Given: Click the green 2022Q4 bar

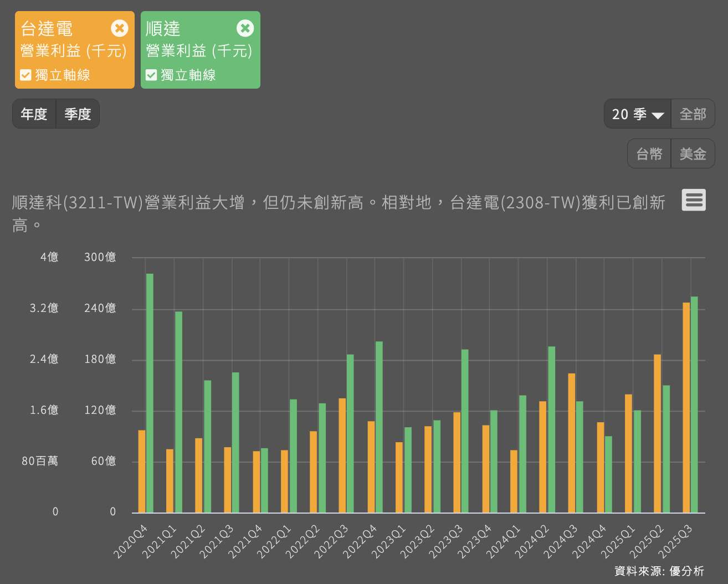Looking at the screenshot, I should 379,427.
